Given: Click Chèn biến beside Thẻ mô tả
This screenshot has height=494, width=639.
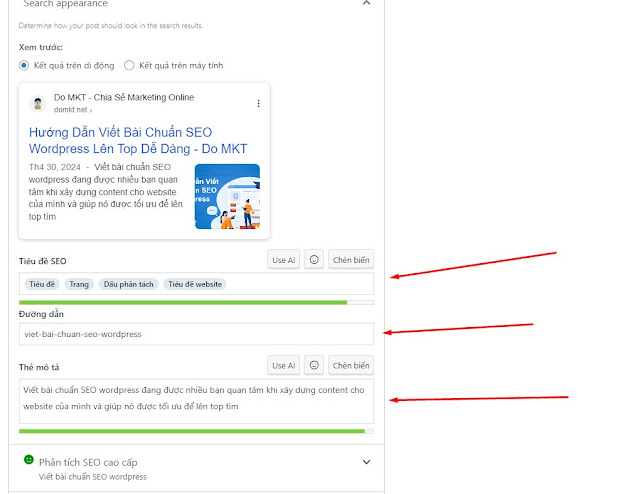Looking at the screenshot, I should 351,365.
